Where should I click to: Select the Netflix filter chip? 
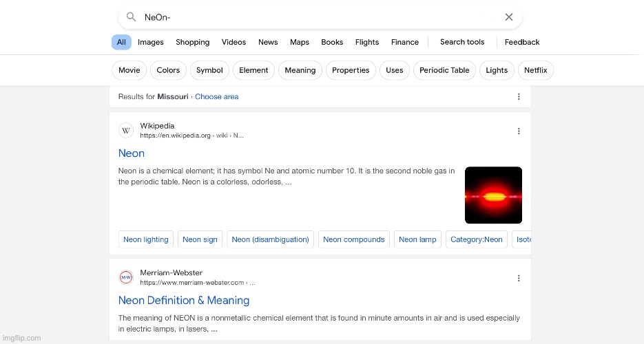(x=535, y=70)
